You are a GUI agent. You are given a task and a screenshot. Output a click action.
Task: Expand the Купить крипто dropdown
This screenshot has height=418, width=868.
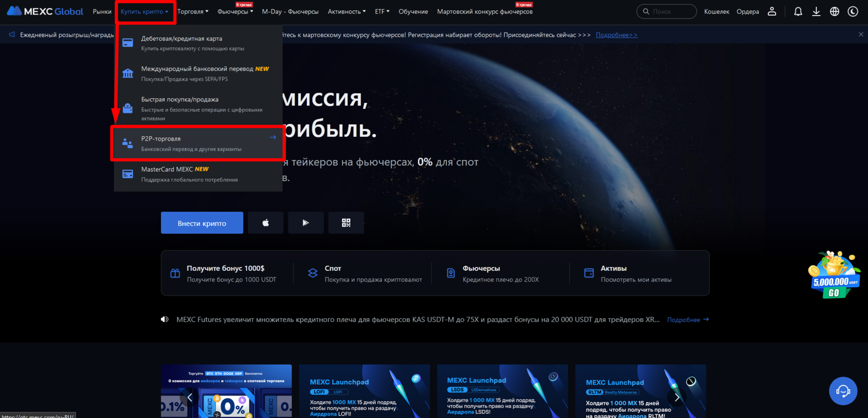coord(145,11)
